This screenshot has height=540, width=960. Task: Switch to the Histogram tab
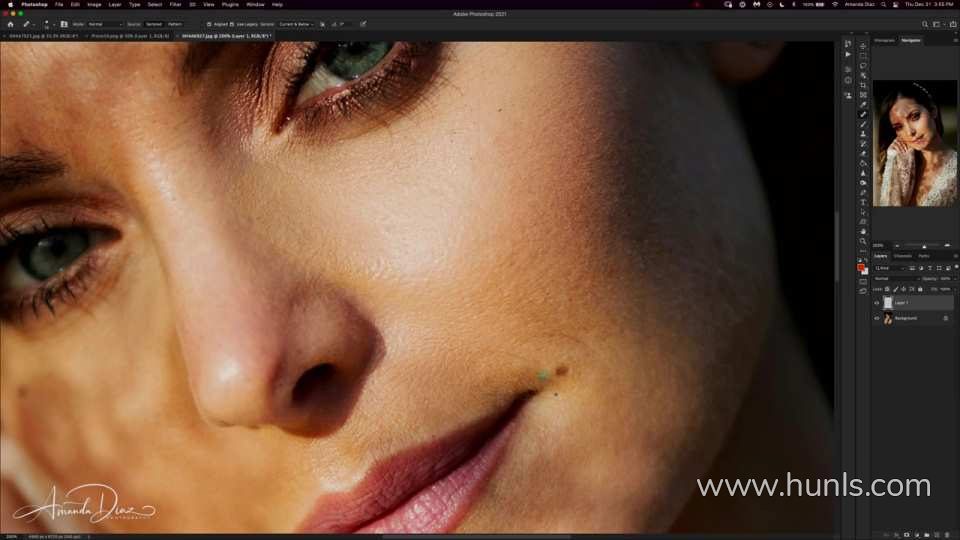[x=884, y=40]
